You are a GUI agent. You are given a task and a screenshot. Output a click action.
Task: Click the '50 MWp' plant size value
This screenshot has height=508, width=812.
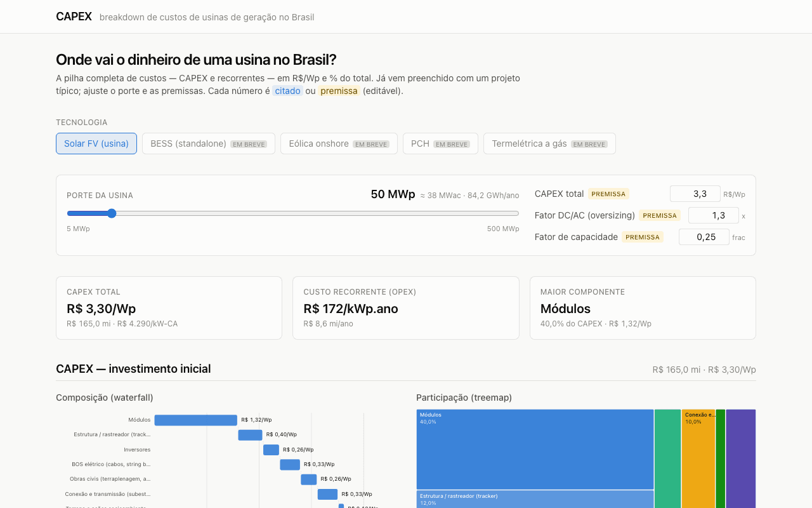(x=393, y=194)
